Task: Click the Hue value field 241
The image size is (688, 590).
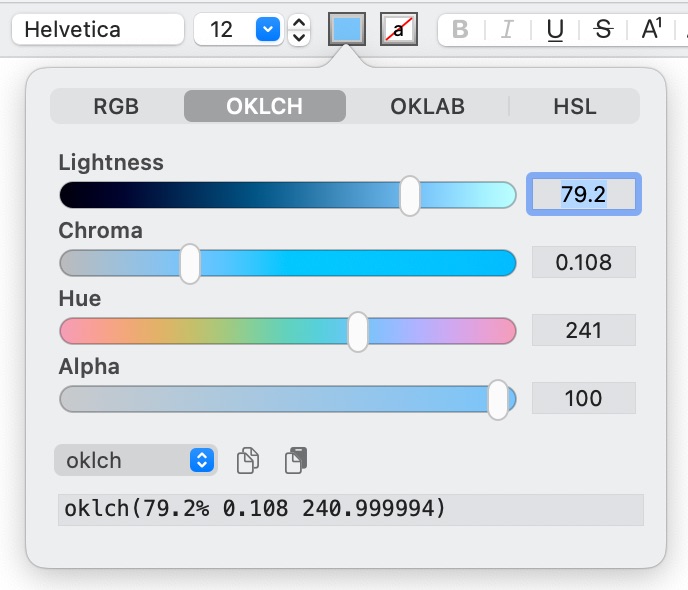Action: point(584,330)
